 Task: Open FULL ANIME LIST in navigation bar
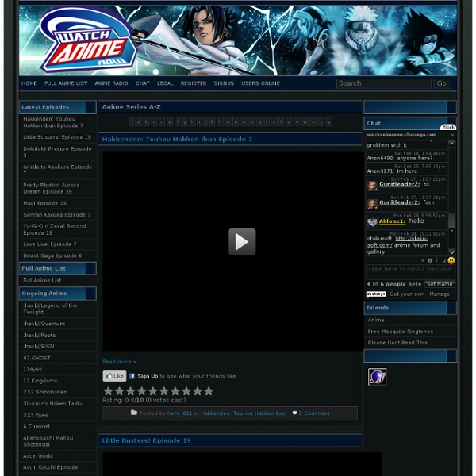coord(66,83)
